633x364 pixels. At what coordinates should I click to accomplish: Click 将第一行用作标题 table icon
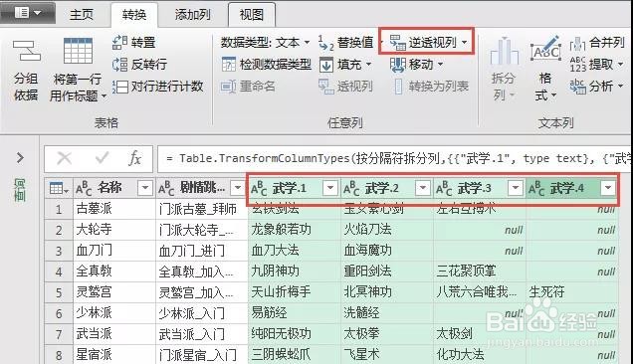click(x=78, y=51)
